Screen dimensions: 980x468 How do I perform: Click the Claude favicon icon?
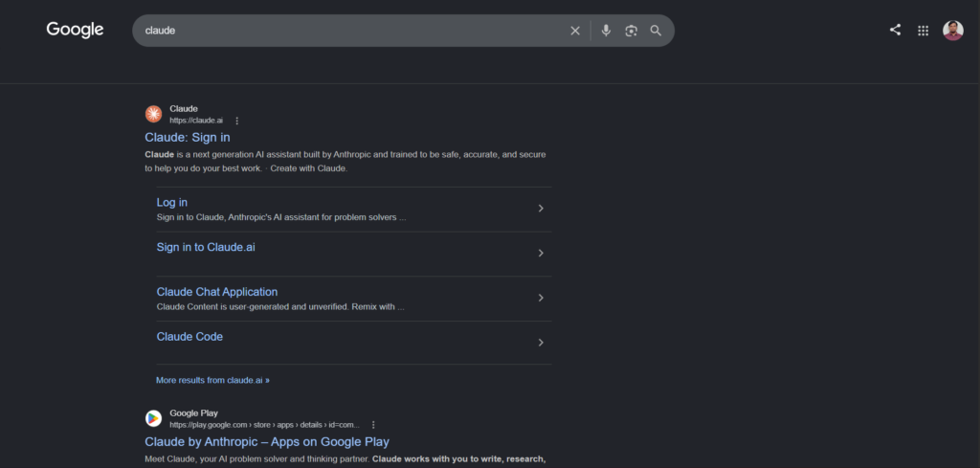tap(154, 114)
